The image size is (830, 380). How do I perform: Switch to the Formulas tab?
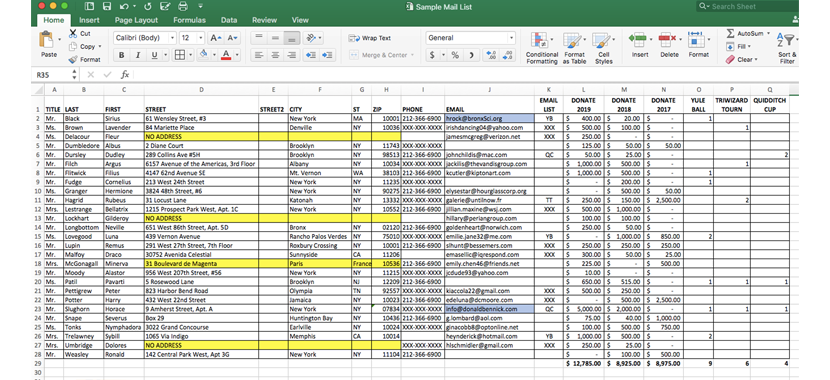pos(190,20)
